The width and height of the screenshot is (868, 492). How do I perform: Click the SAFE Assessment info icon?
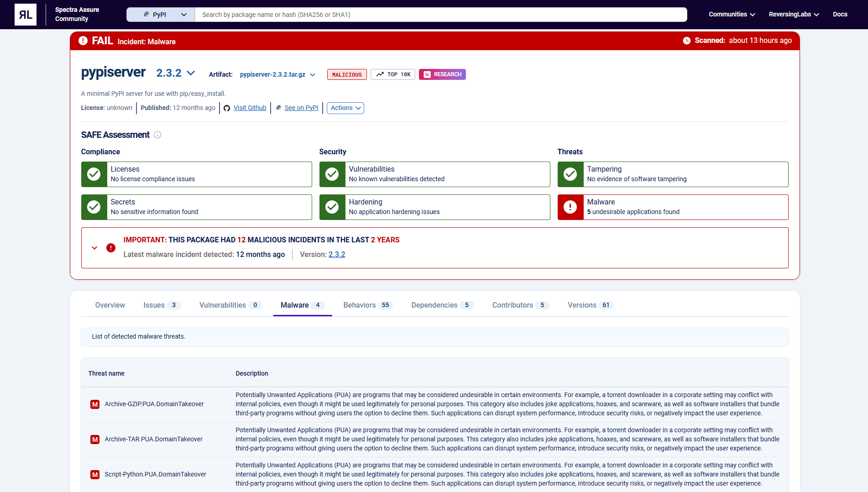(x=157, y=135)
